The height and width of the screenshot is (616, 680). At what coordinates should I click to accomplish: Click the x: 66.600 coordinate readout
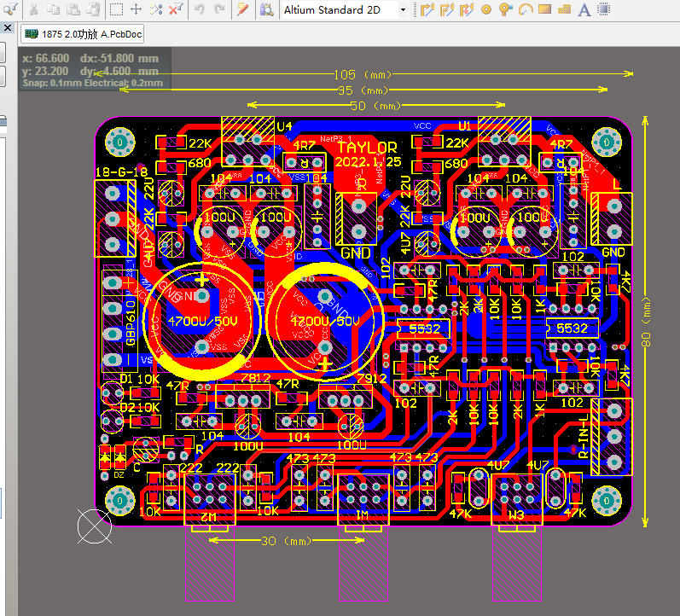pos(46,58)
